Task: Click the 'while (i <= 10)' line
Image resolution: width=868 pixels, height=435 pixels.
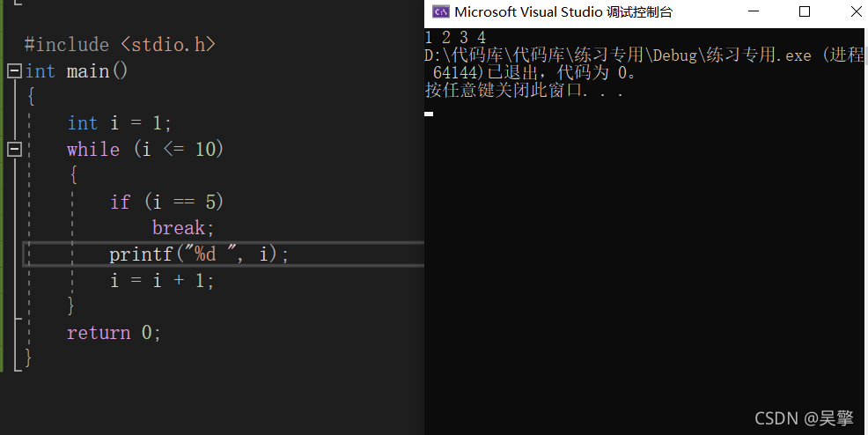Action: coord(145,149)
